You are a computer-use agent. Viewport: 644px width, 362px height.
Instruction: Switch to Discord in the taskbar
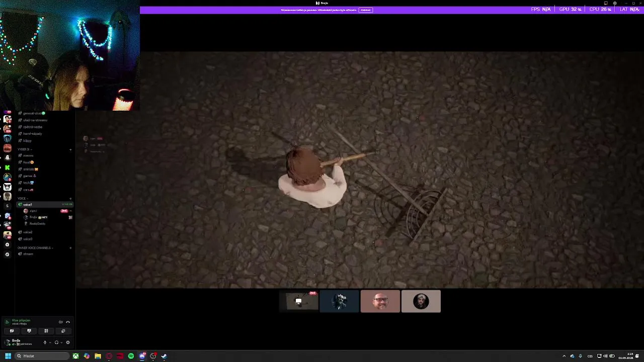(142, 356)
